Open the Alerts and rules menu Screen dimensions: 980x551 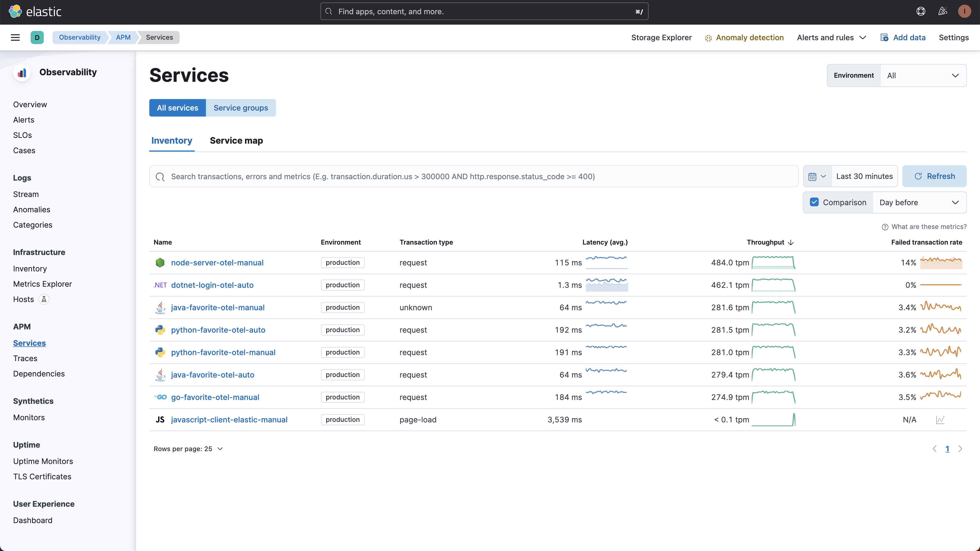point(831,37)
